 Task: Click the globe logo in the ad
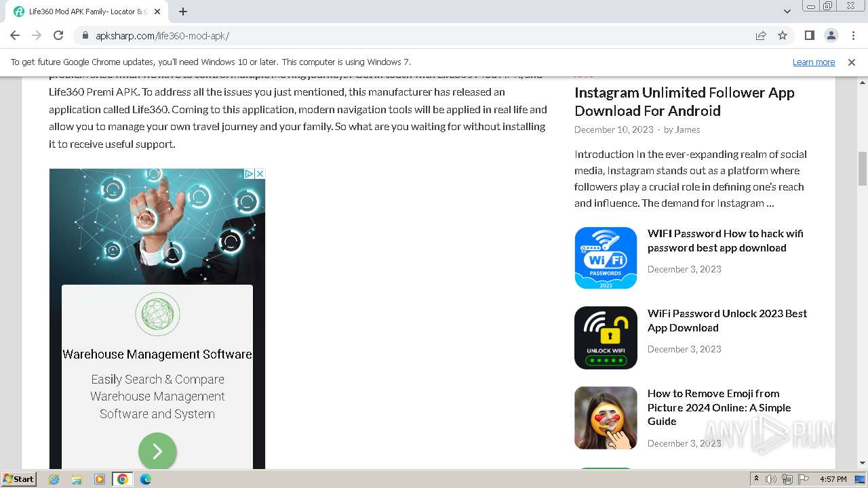click(x=157, y=314)
